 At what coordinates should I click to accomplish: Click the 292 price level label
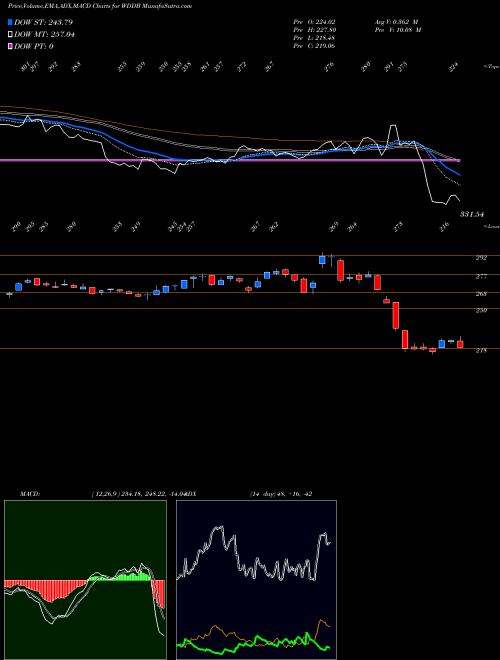481,258
